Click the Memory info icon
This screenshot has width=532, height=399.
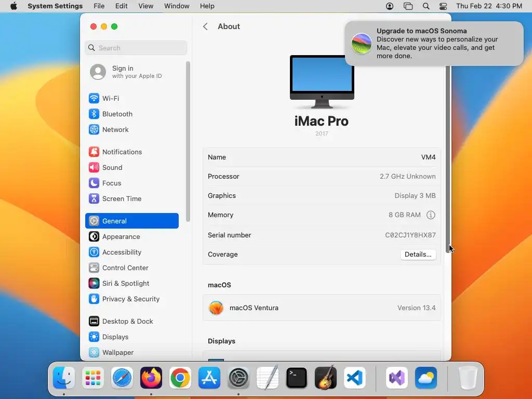pyautogui.click(x=431, y=215)
